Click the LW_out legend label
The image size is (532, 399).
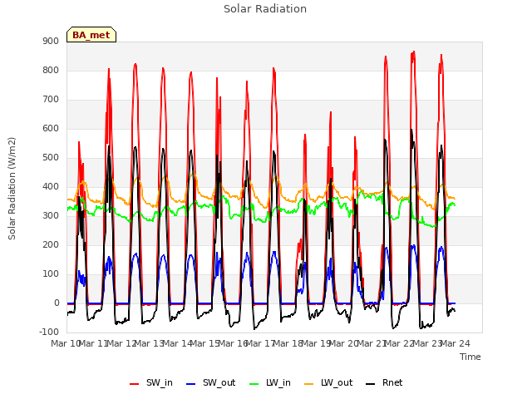click(x=337, y=382)
